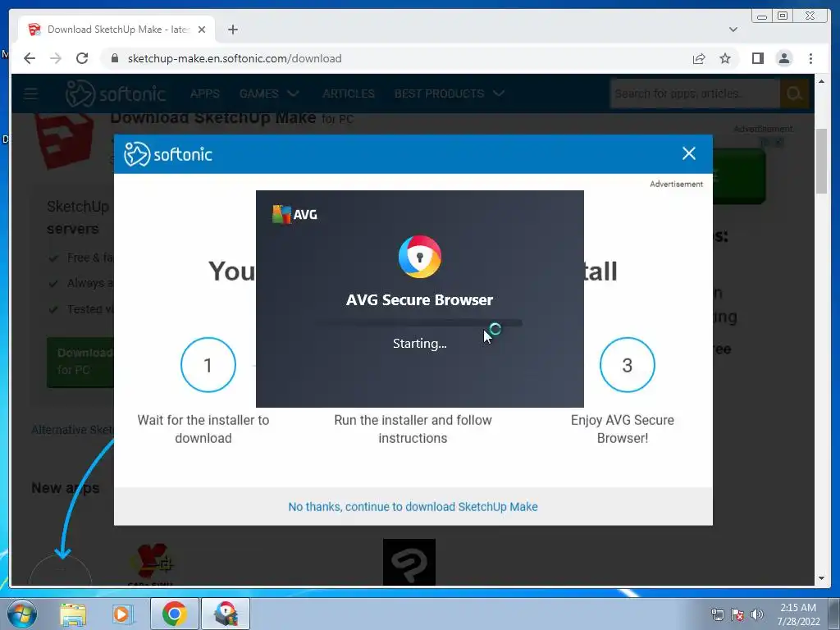Click the black app thumbnail below popup

pos(409,562)
